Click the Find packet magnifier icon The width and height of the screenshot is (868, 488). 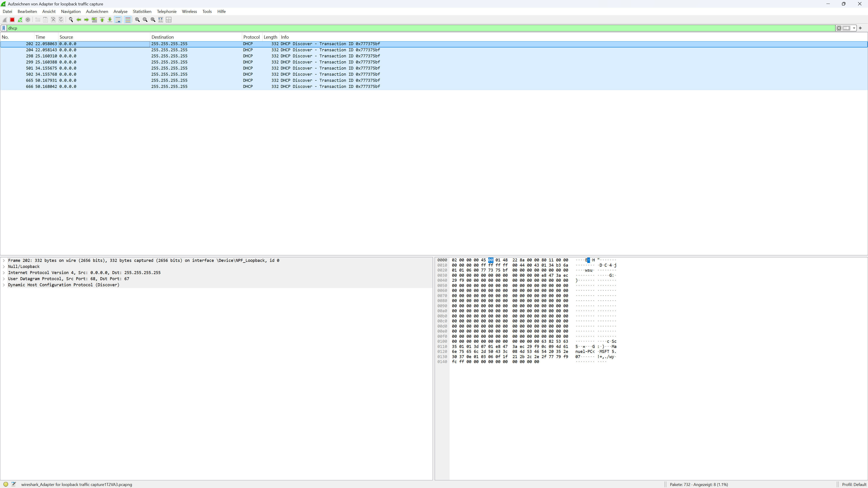(71, 20)
